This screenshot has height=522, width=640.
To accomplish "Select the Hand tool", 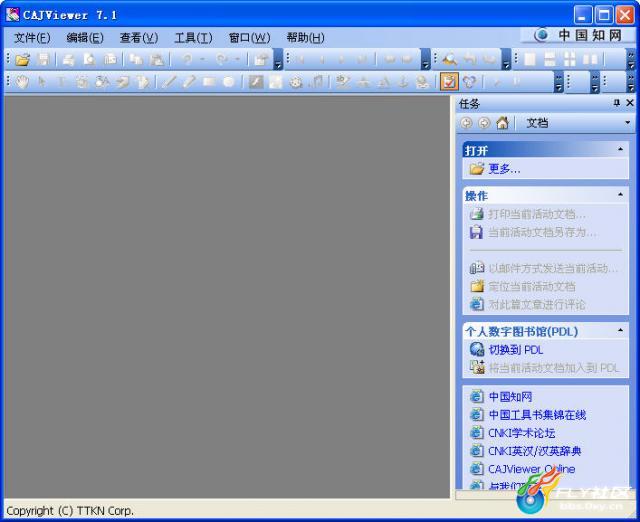I will (22, 82).
